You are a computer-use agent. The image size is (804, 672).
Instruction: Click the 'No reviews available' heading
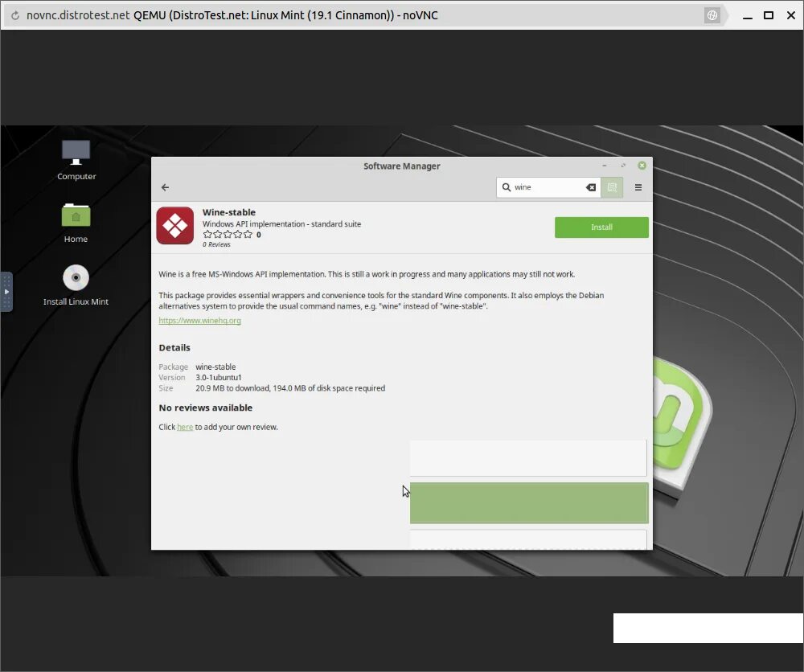[x=206, y=408]
